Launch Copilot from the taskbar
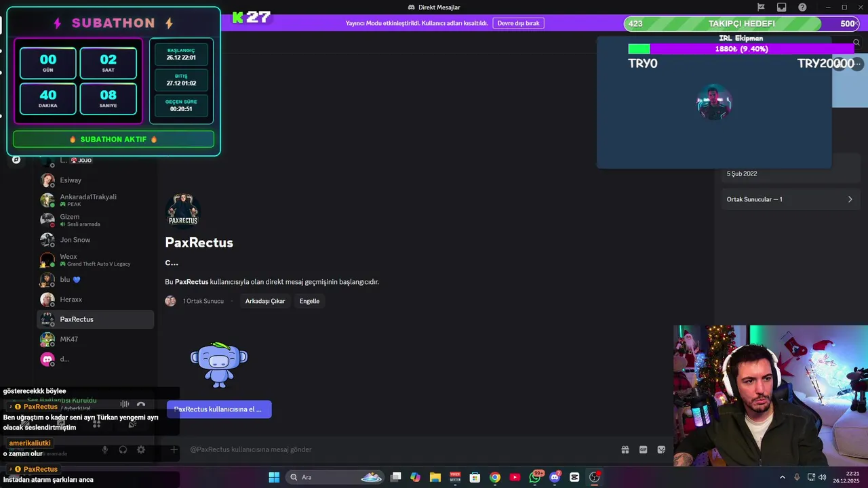This screenshot has height=488, width=868. pyautogui.click(x=416, y=477)
